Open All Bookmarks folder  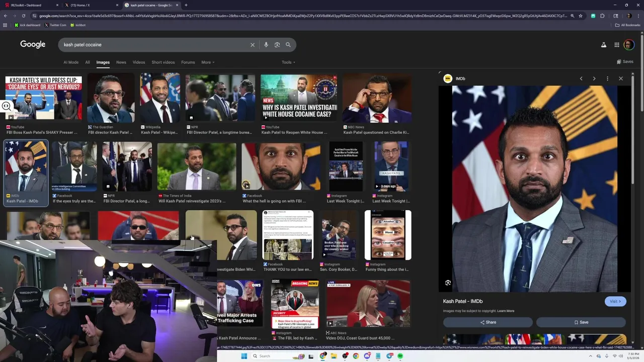click(x=628, y=25)
